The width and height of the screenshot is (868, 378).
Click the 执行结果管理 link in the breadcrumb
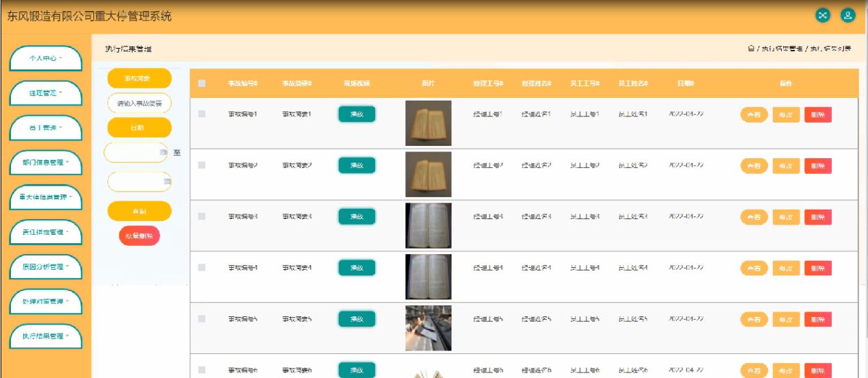pos(782,49)
